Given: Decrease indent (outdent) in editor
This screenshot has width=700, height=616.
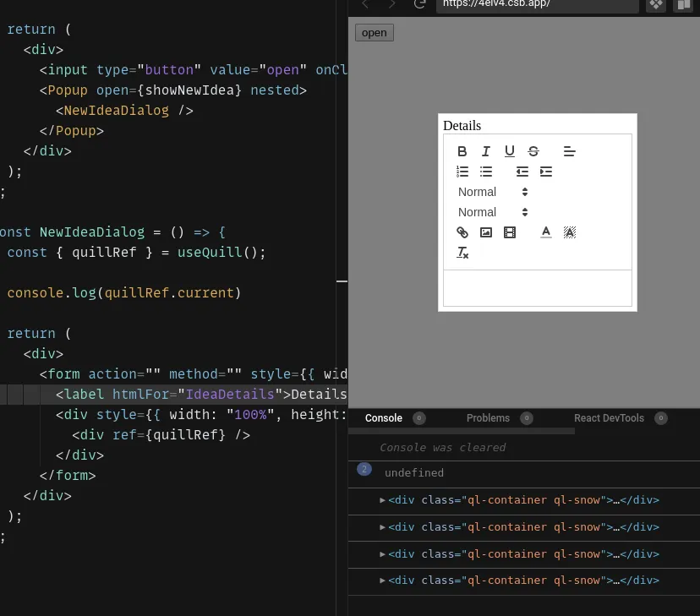Looking at the screenshot, I should coord(522,172).
